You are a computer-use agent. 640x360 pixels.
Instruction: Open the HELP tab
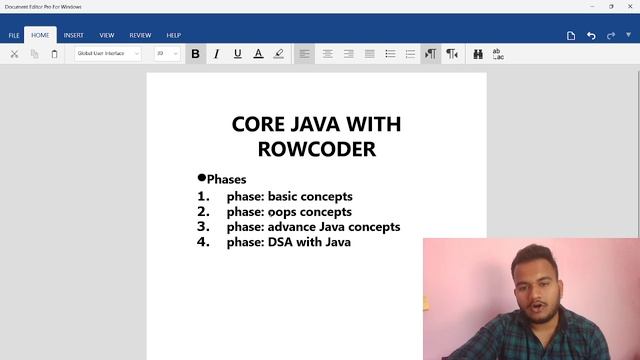tap(173, 36)
